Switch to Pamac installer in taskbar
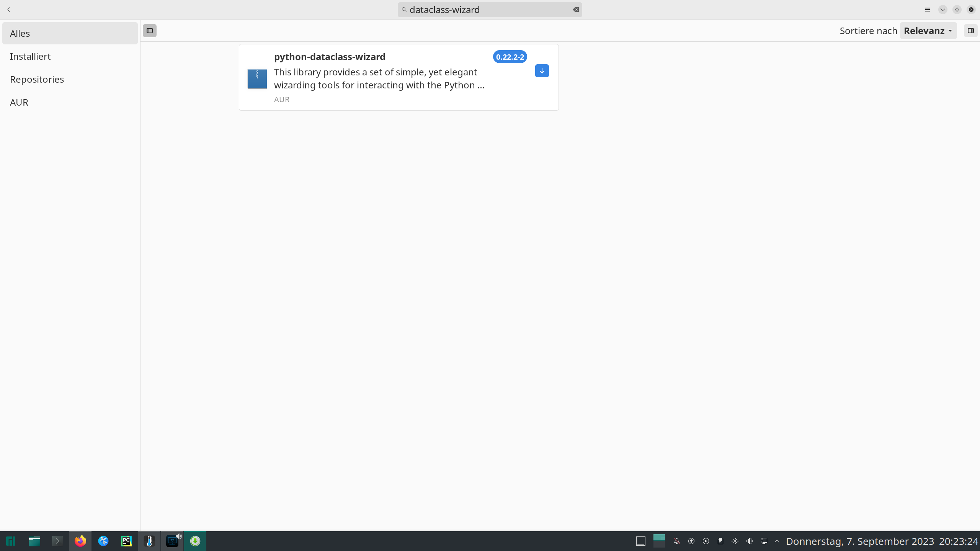Viewport: 980px width, 551px height. tap(195, 541)
